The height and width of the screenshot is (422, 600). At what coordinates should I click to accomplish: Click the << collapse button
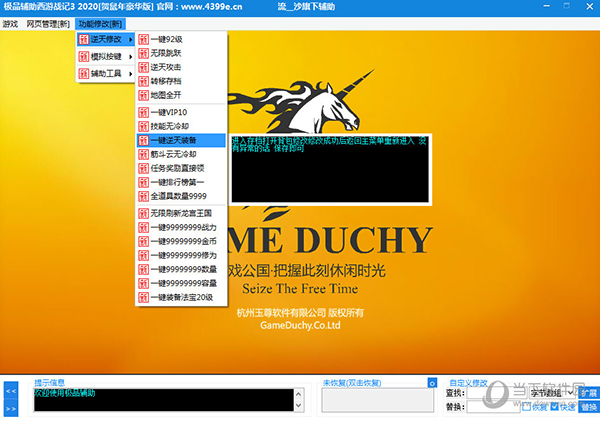tap(11, 391)
